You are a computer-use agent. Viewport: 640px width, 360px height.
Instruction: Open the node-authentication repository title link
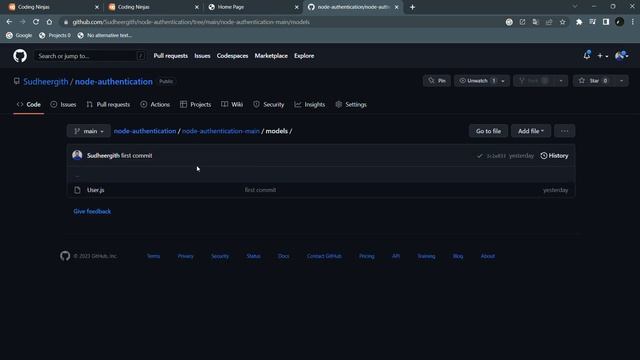point(113,82)
